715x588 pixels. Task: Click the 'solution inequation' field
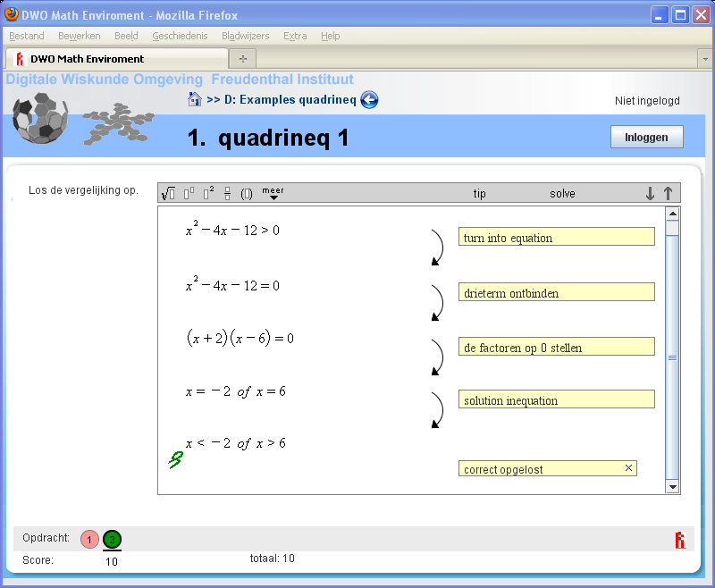[x=556, y=399]
